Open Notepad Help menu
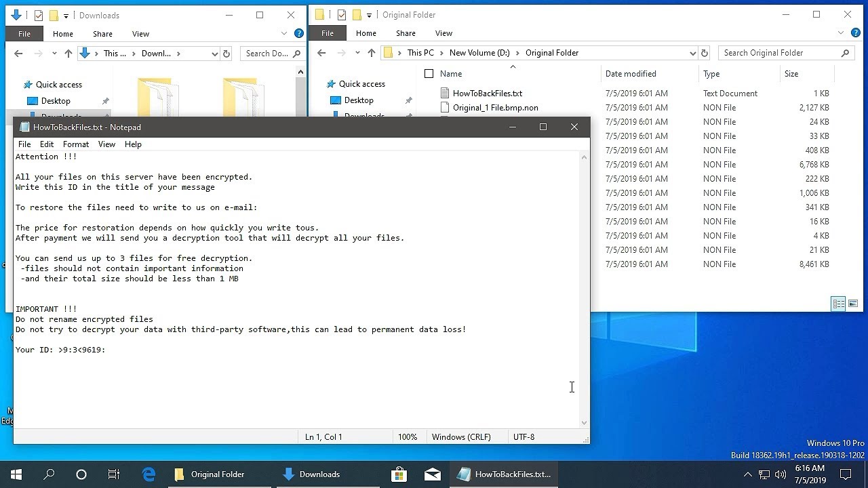The image size is (868, 488). pos(133,144)
